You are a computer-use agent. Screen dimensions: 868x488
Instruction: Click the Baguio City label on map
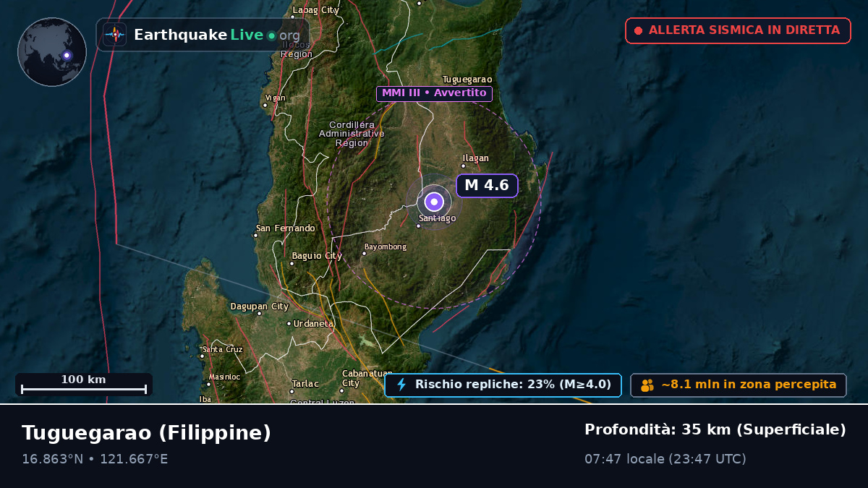(x=317, y=256)
